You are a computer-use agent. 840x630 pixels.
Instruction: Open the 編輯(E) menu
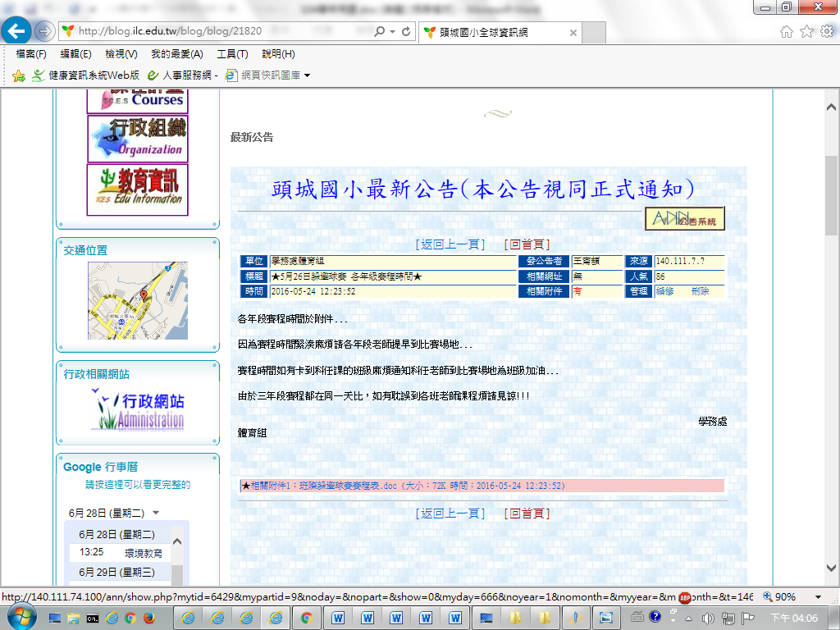[x=76, y=54]
